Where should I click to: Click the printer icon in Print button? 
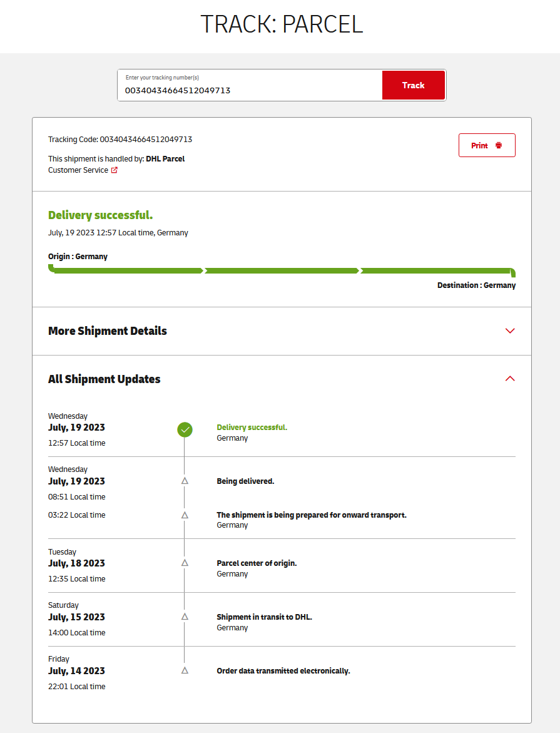(x=499, y=145)
